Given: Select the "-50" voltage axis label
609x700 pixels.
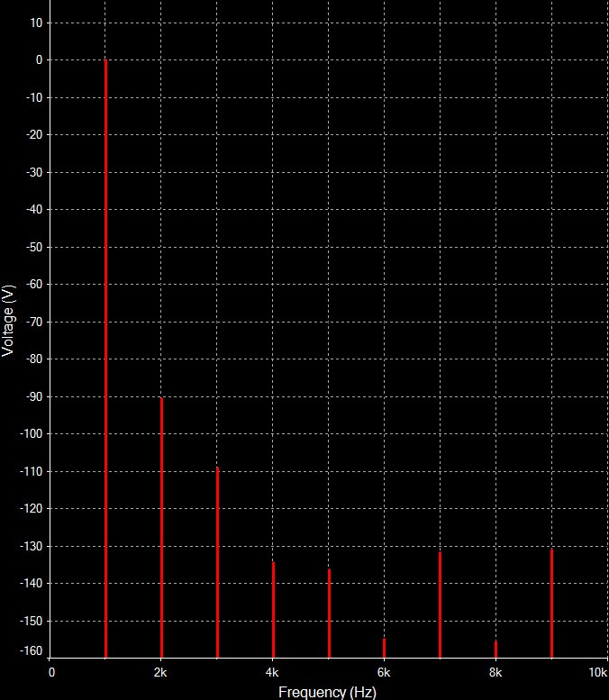Looking at the screenshot, I should 34,247.
